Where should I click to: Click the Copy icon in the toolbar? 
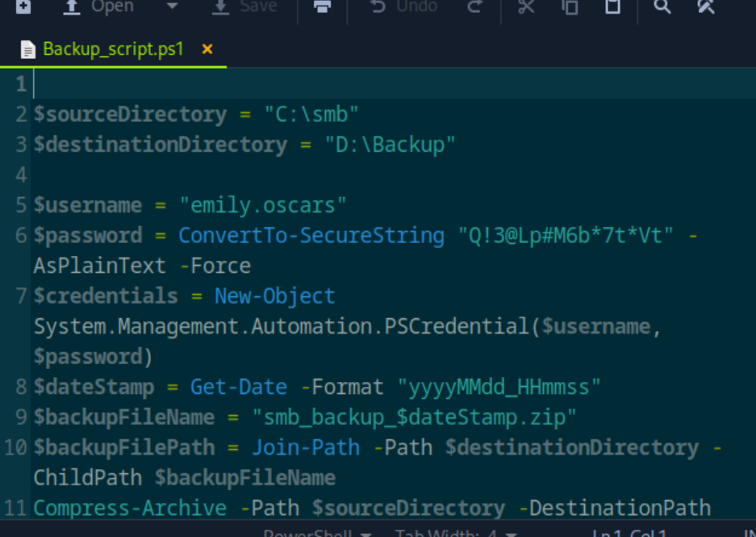pos(570,6)
